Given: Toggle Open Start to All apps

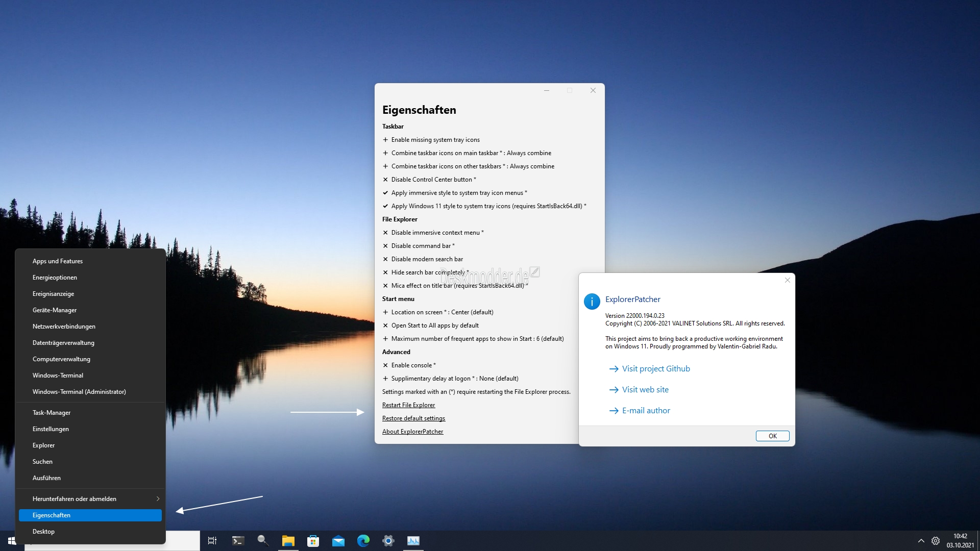Looking at the screenshot, I should pos(431,325).
